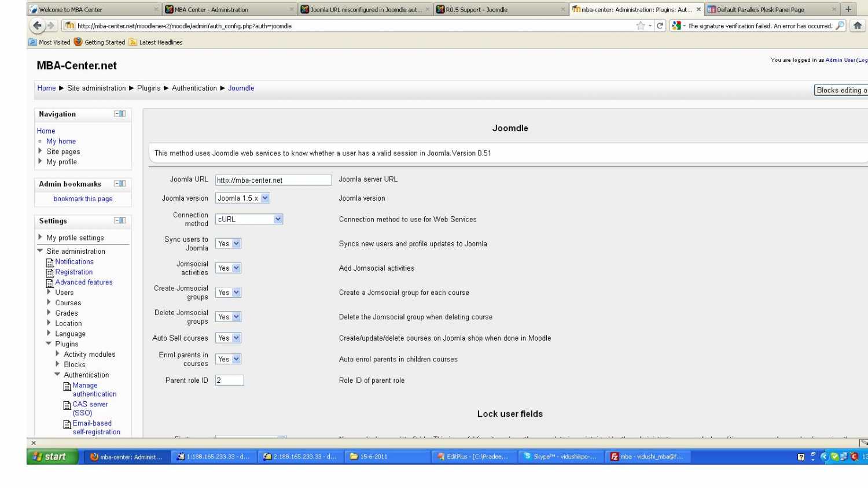Open the Windows start button
This screenshot has width=868, height=488.
pyautogui.click(x=50, y=457)
